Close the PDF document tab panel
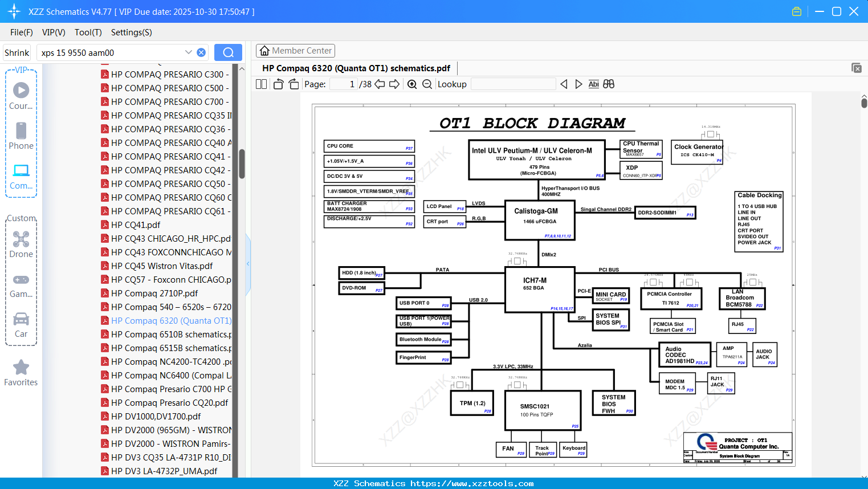Viewport: 868px width, 489px height. pos(857,68)
